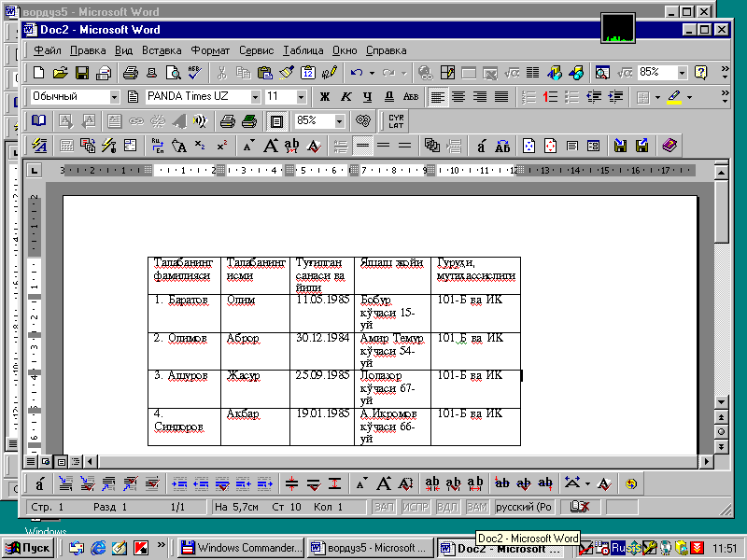Toggle underline Ч formatting
This screenshot has height=560, width=747.
[x=367, y=97]
